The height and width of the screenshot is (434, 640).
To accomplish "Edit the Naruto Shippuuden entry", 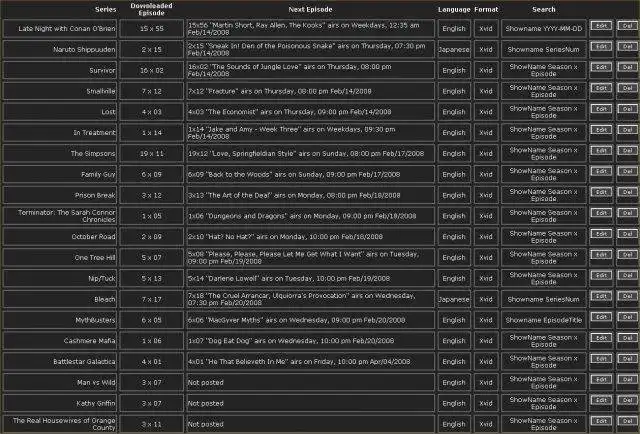I will (601, 47).
